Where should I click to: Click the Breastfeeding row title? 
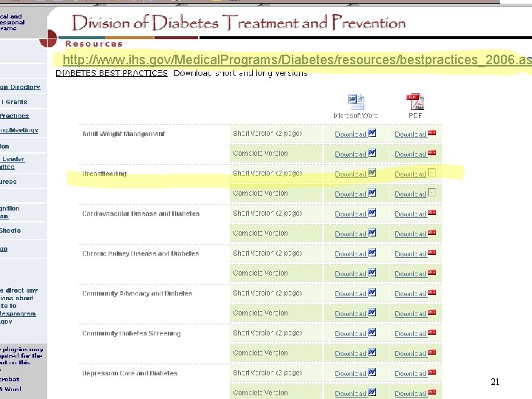click(x=104, y=174)
